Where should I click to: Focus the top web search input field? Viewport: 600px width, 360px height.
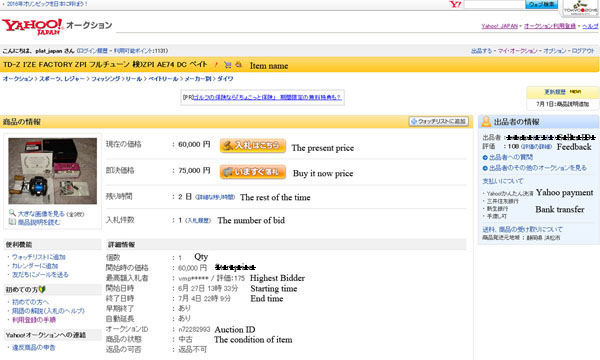pos(494,5)
